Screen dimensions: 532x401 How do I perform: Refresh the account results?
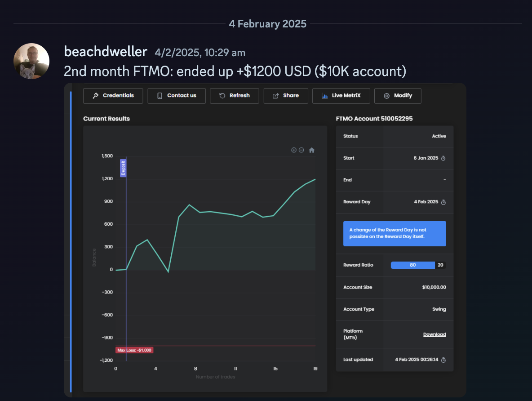tap(235, 96)
